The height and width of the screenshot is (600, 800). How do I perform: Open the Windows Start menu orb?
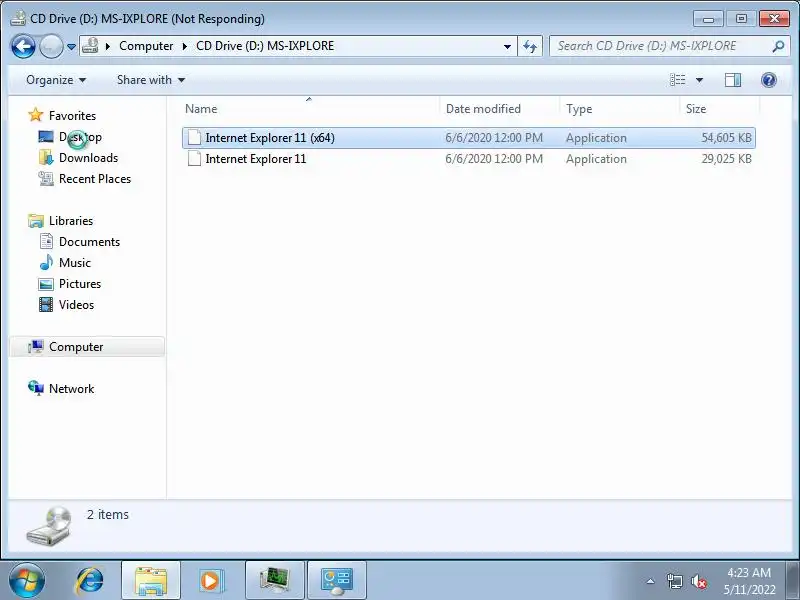click(26, 581)
